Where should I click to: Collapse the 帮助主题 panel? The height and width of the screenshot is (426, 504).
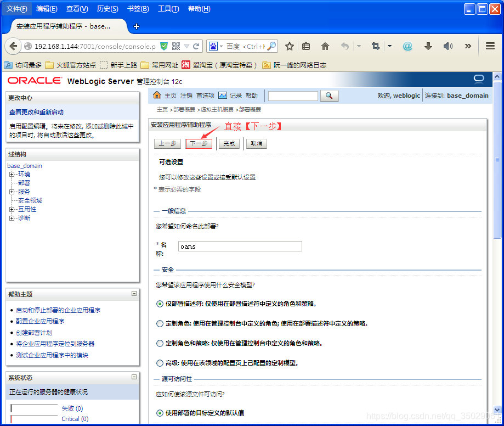134,294
